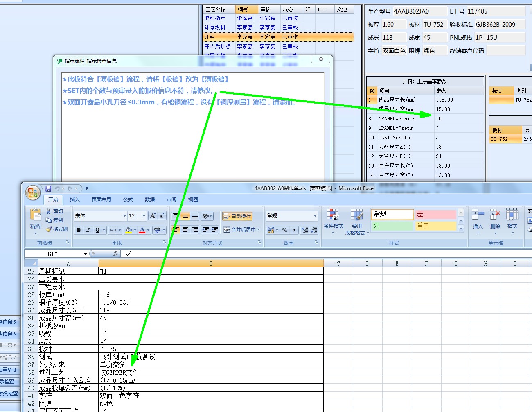Delete cells via 删除 icon

(495, 222)
